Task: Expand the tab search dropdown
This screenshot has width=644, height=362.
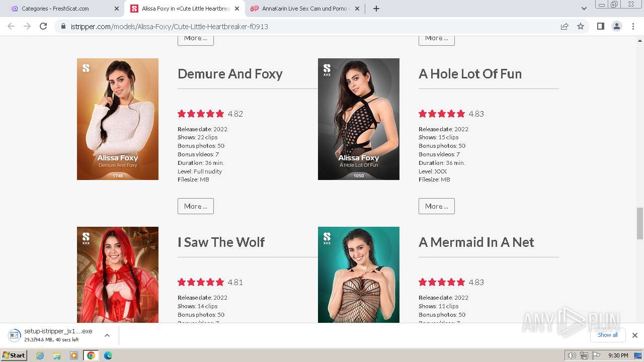Action: 584,9
